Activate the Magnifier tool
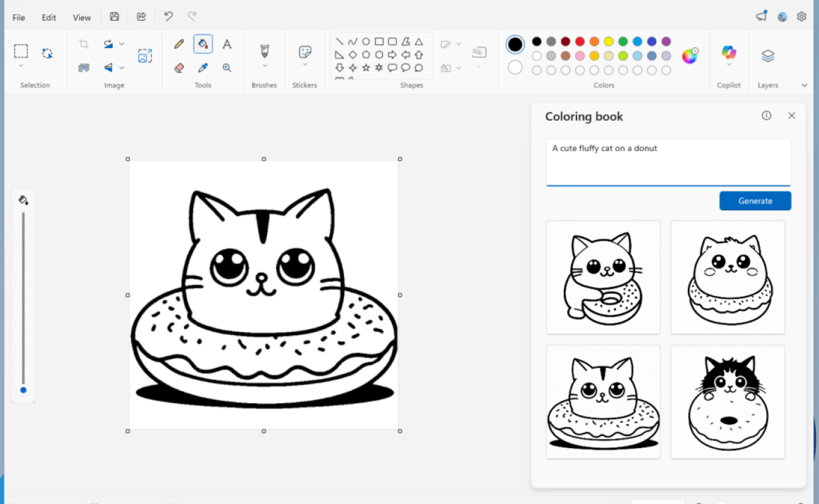This screenshot has height=504, width=819. pos(227,67)
